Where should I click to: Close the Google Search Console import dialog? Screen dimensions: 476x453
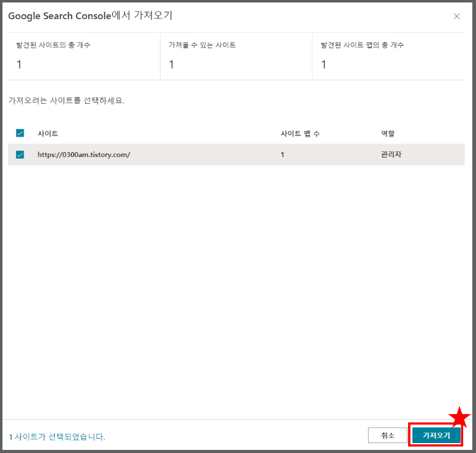tap(456, 17)
